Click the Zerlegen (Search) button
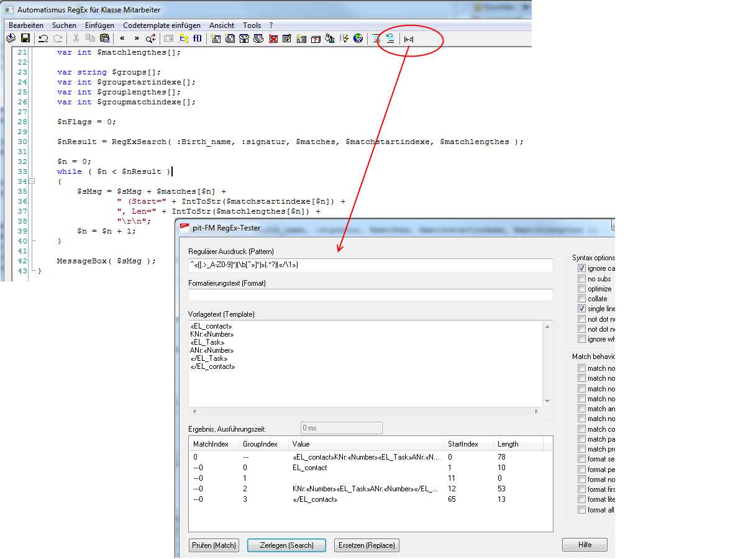This screenshot has width=756, height=559. pos(286,545)
